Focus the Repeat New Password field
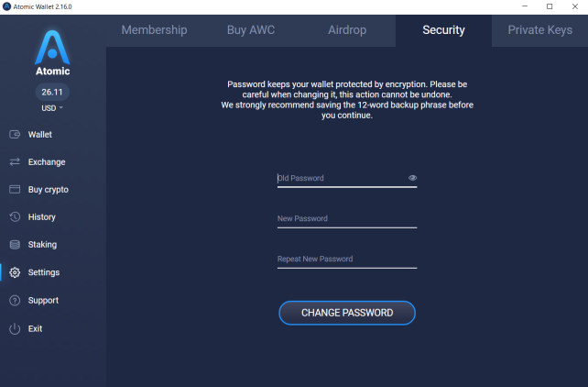 coord(347,260)
